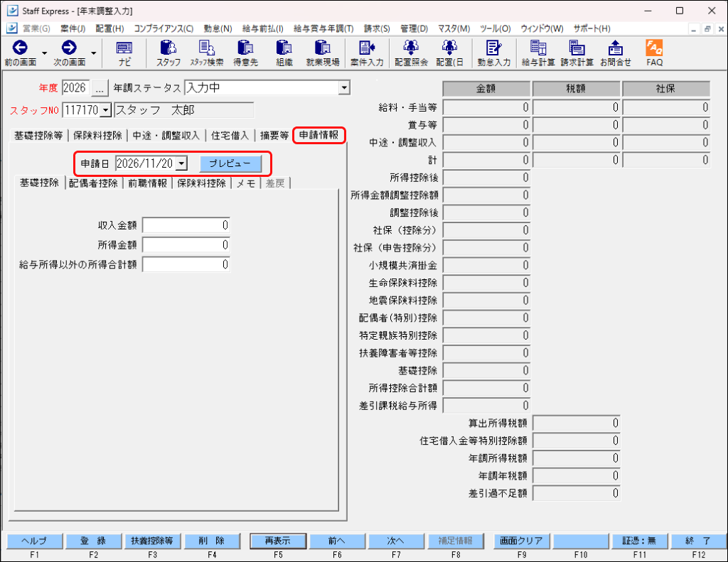The height and width of the screenshot is (562, 728).
Task: Open the 組織 organization icon
Action: 284,53
